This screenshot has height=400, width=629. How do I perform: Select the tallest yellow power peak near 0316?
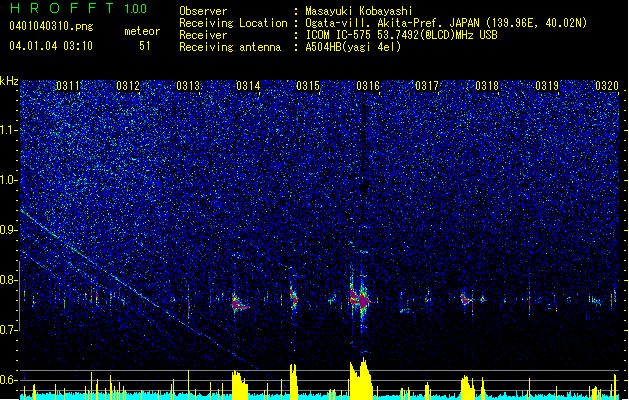tap(360, 378)
